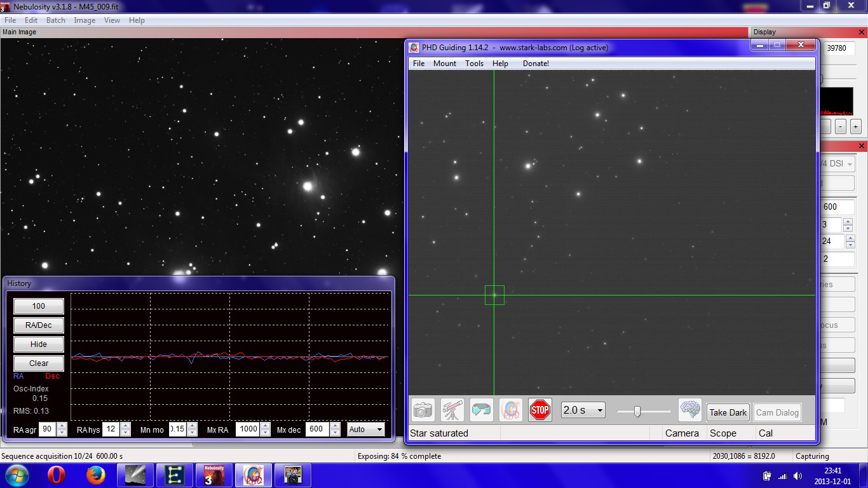Image resolution: width=868 pixels, height=488 pixels.
Task: Connect to the camera in PHD Guiding
Action: pos(423,410)
